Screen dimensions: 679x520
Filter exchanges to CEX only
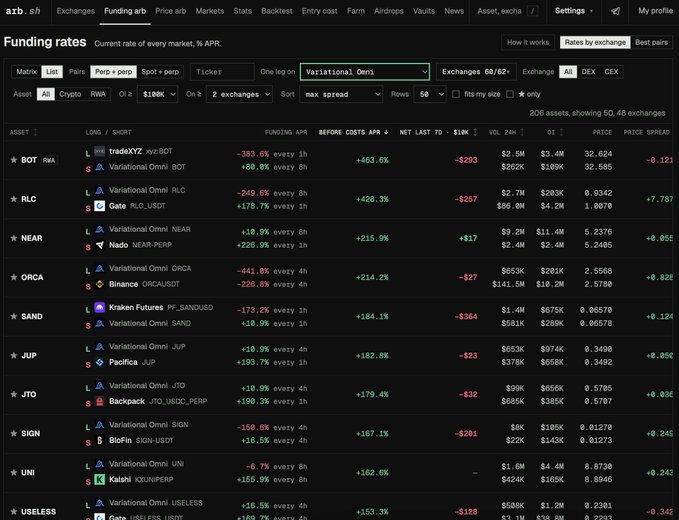point(611,72)
